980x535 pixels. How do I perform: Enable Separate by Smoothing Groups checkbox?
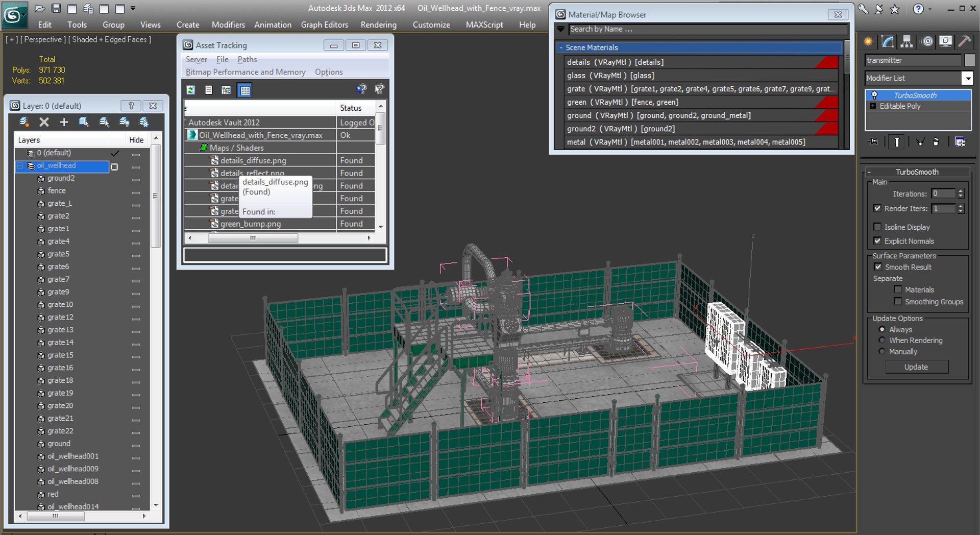click(x=898, y=302)
